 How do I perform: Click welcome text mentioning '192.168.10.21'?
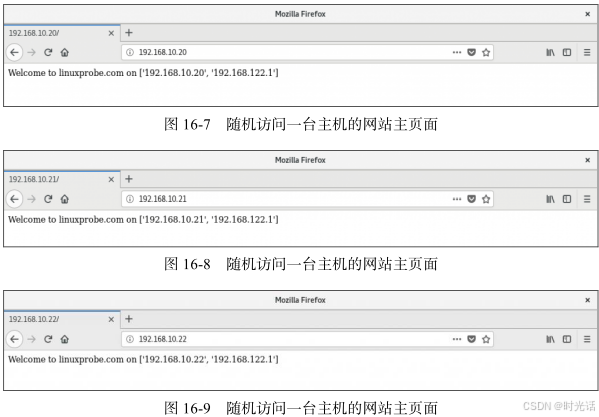tap(143, 220)
